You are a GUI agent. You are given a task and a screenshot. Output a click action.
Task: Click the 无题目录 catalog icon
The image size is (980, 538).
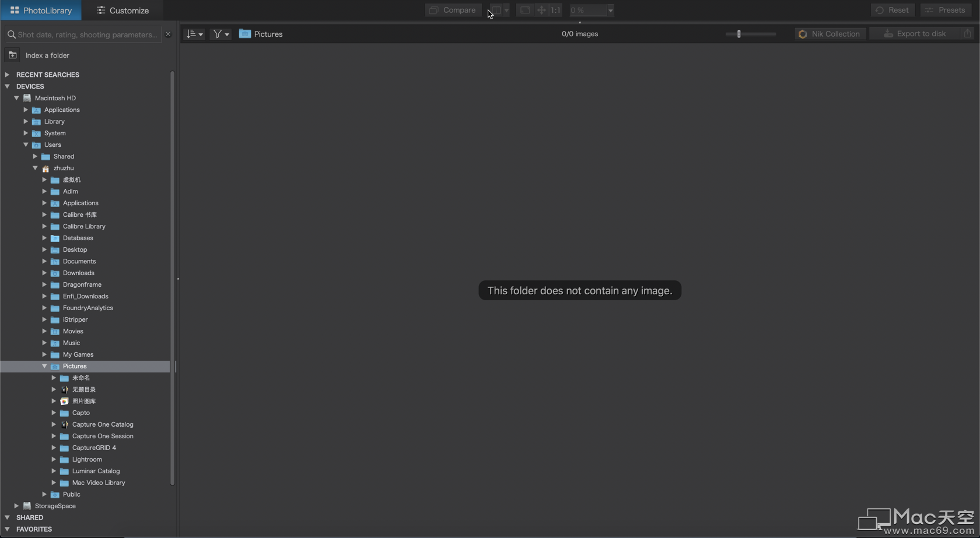click(64, 389)
